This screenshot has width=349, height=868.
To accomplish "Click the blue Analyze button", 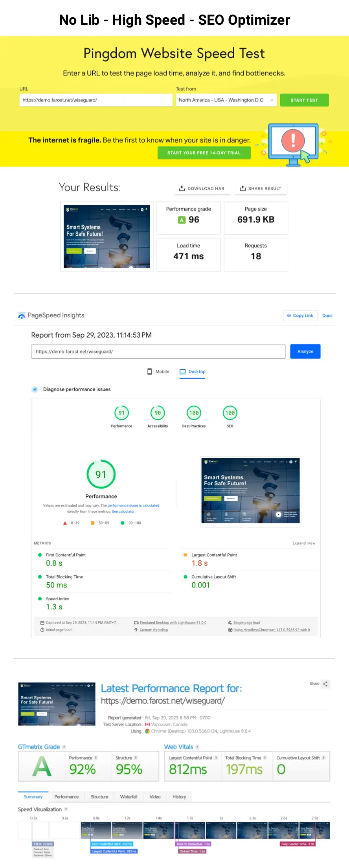I will click(x=305, y=352).
